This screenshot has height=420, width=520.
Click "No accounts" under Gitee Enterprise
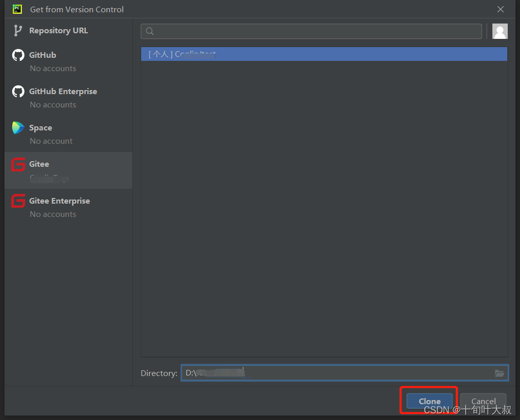click(x=53, y=214)
